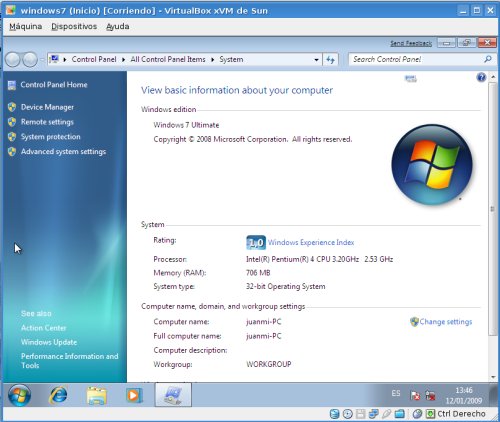Open address bar history dropdown
Screen dimensions: 500x422
(316, 60)
